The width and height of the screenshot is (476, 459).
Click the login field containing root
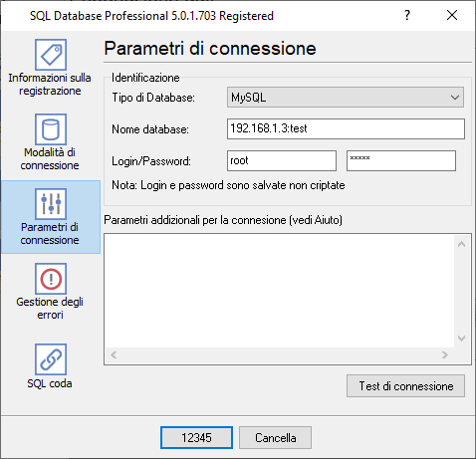coord(282,161)
